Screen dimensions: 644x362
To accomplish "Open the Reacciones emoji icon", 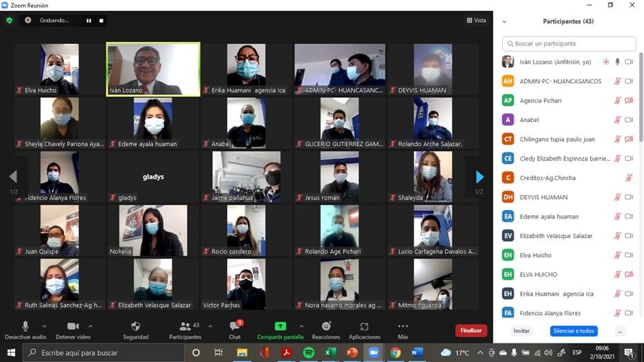I will [326, 326].
